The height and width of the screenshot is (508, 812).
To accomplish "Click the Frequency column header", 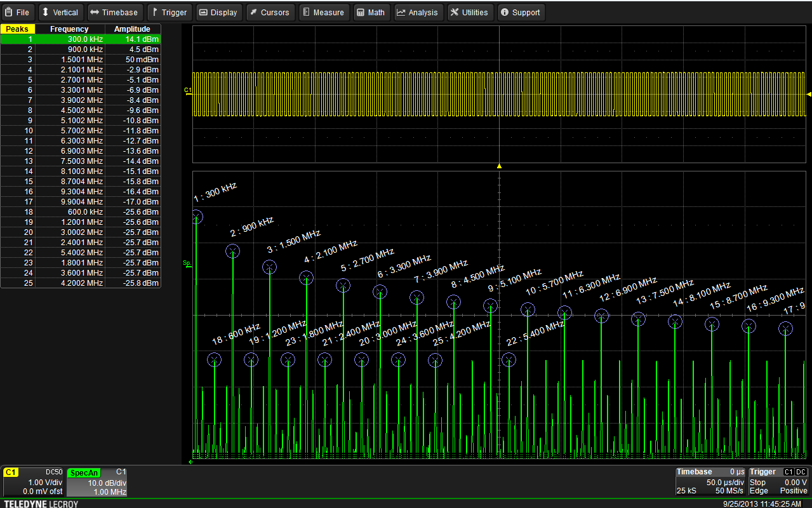I will [70, 29].
